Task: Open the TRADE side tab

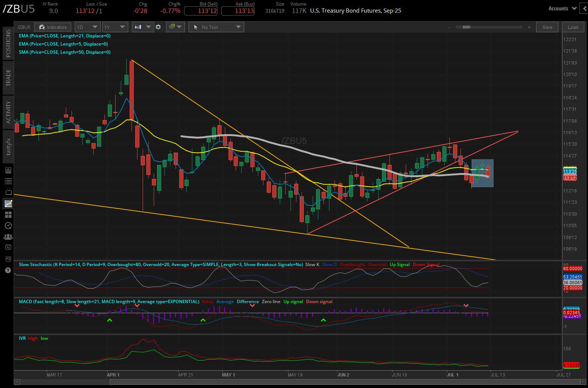Action: click(8, 78)
